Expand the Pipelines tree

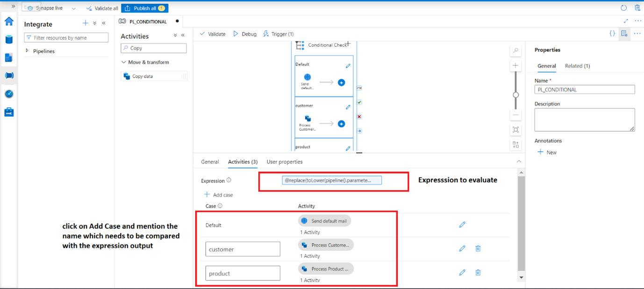(27, 51)
